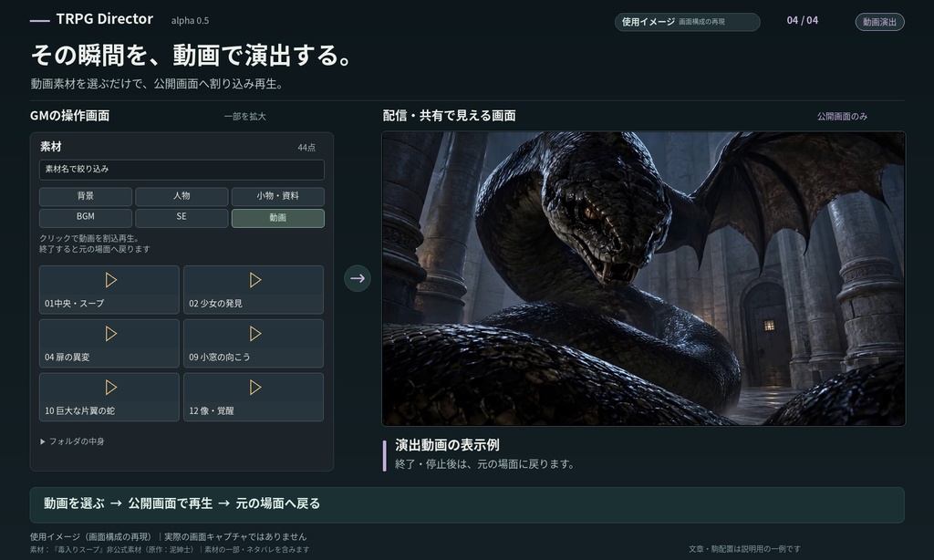Click the winged snake preview image
Image resolution: width=934 pixels, height=560 pixels.
[x=643, y=279]
